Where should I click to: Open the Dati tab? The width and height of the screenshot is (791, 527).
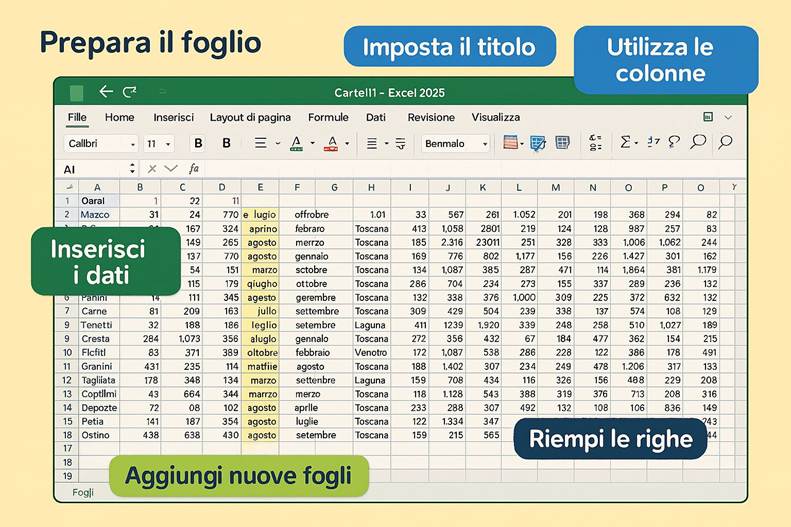point(376,117)
